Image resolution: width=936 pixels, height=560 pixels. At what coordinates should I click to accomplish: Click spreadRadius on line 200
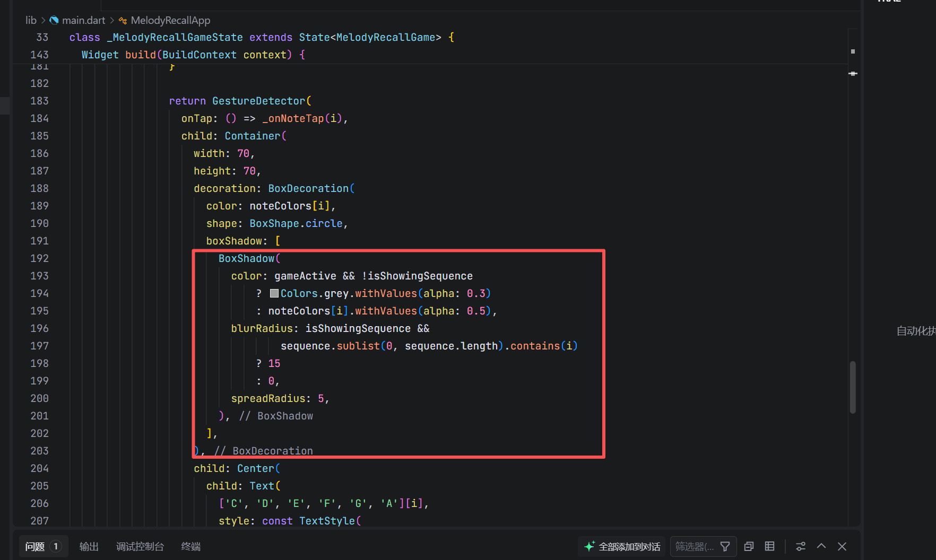tap(268, 398)
